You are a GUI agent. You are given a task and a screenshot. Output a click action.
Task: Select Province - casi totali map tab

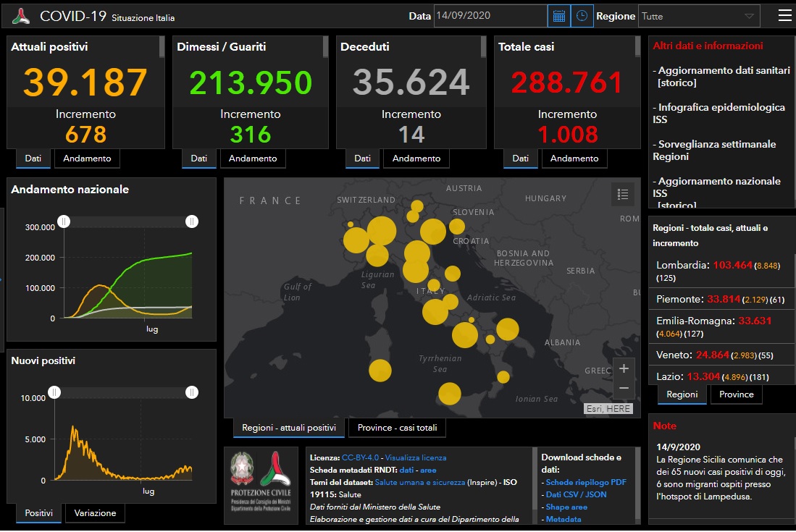pos(397,428)
